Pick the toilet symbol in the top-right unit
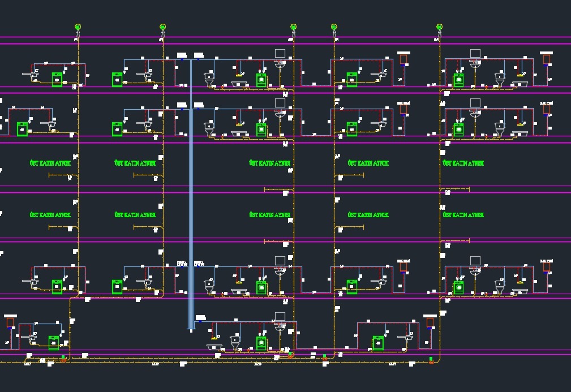 pos(500,80)
